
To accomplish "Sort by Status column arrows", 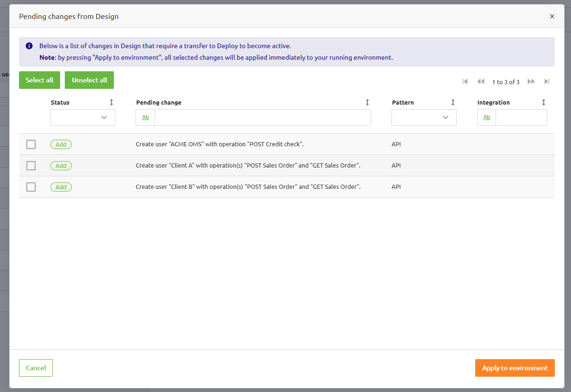I will [x=112, y=102].
